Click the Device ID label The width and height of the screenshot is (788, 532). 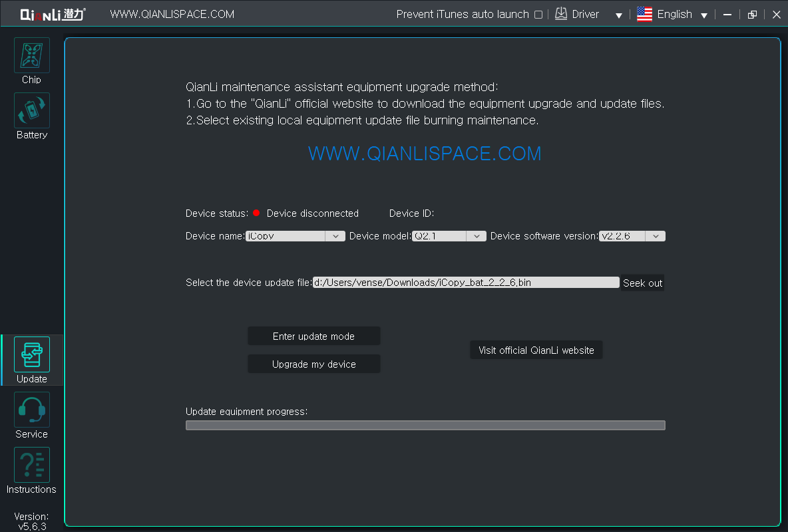411,213
